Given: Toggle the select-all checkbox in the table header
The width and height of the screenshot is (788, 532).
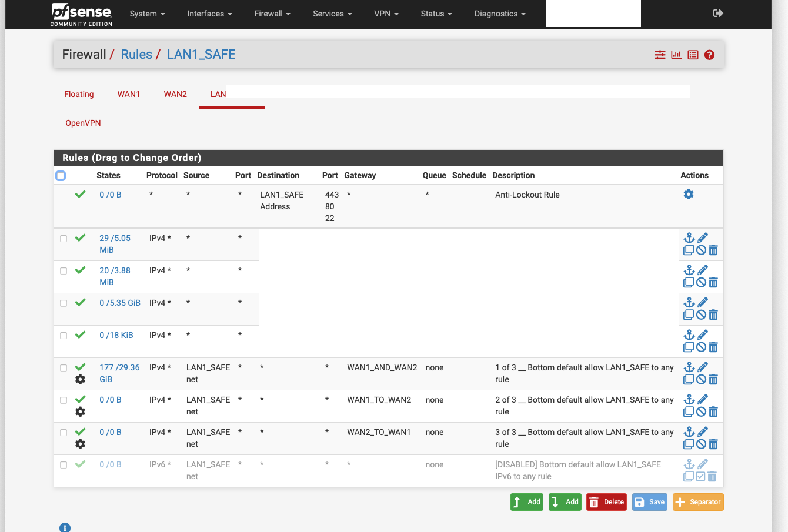Looking at the screenshot, I should 61,175.
